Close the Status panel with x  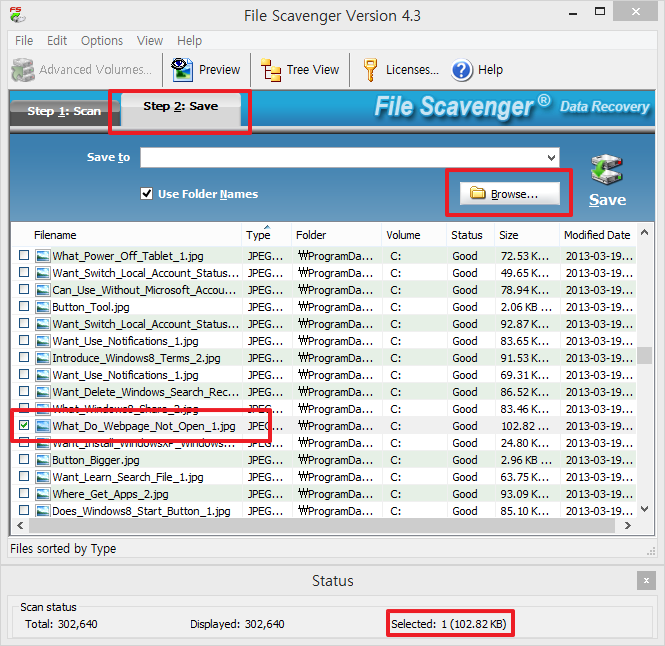click(x=646, y=580)
